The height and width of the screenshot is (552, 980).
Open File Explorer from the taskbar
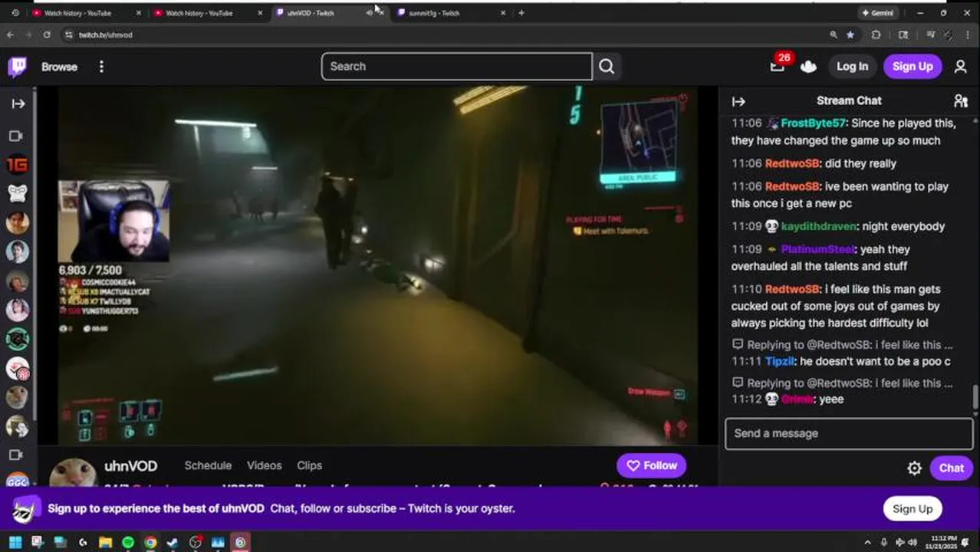point(105,543)
